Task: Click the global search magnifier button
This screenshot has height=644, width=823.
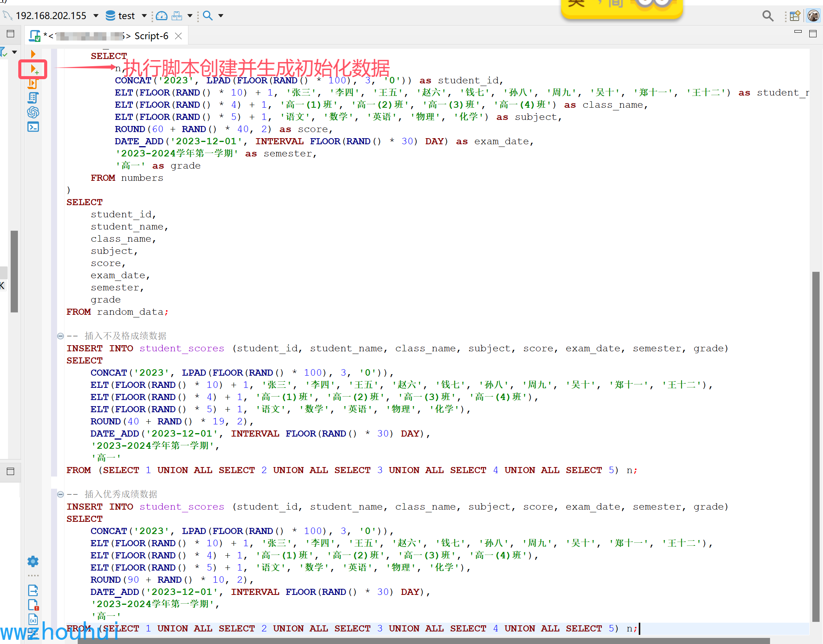Action: coord(768,16)
